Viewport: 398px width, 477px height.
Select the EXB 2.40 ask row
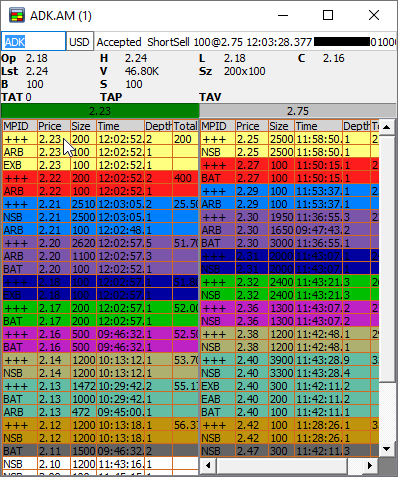(x=290, y=386)
